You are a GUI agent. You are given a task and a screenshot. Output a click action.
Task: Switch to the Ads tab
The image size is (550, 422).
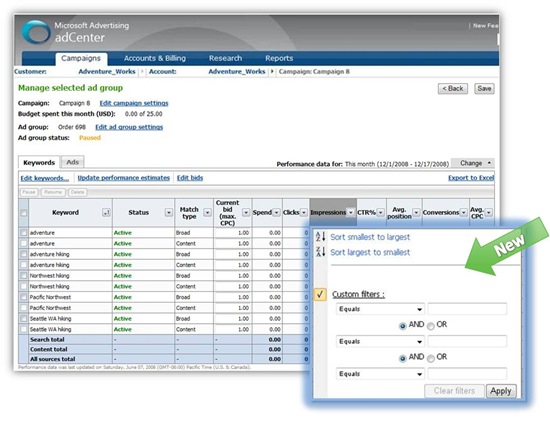[x=73, y=162]
